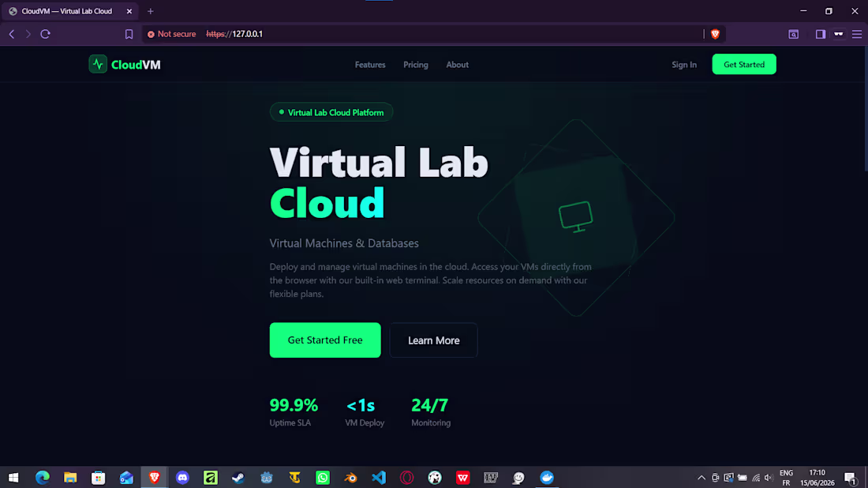Open a new browser tab
Viewport: 868px width, 488px height.
click(151, 11)
